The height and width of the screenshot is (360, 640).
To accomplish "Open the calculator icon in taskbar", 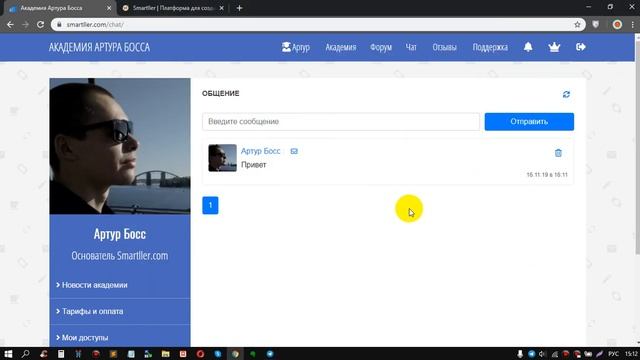I will (61, 354).
